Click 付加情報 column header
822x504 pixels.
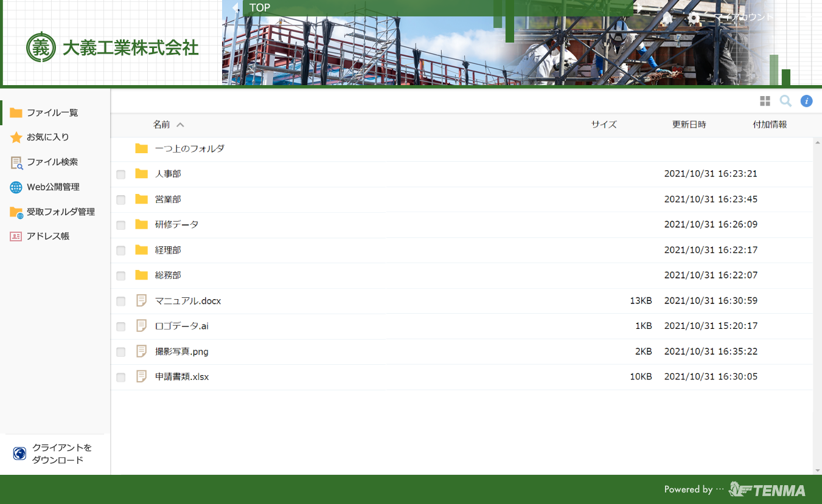click(x=770, y=125)
